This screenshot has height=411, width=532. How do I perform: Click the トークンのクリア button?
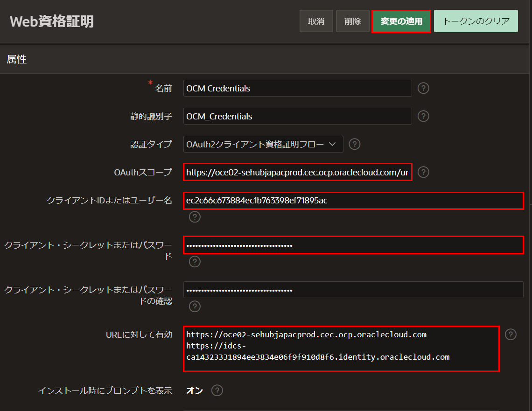476,21
